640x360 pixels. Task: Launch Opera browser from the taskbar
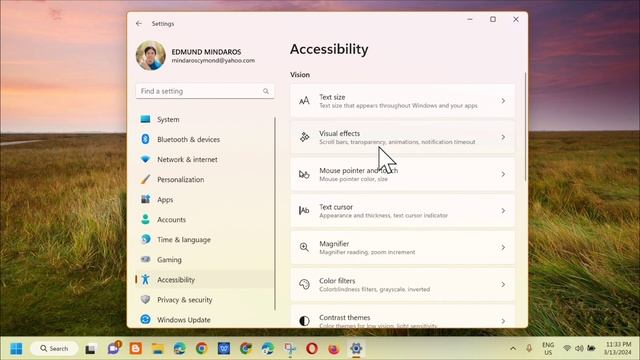tap(312, 349)
